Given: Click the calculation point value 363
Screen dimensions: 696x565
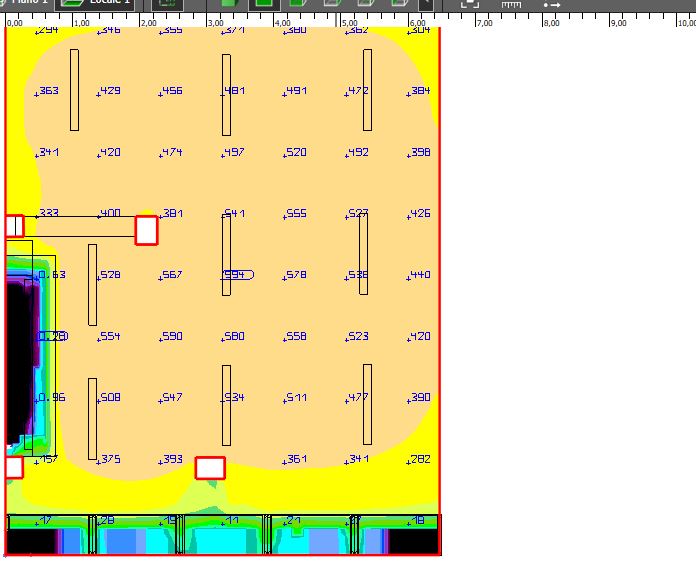Looking at the screenshot, I should pyautogui.click(x=48, y=91).
